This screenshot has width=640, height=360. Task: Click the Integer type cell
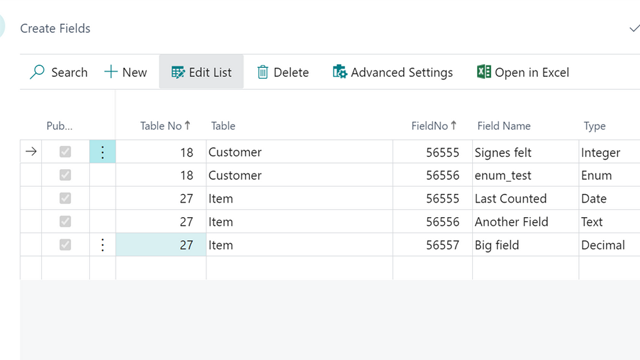click(x=609, y=152)
